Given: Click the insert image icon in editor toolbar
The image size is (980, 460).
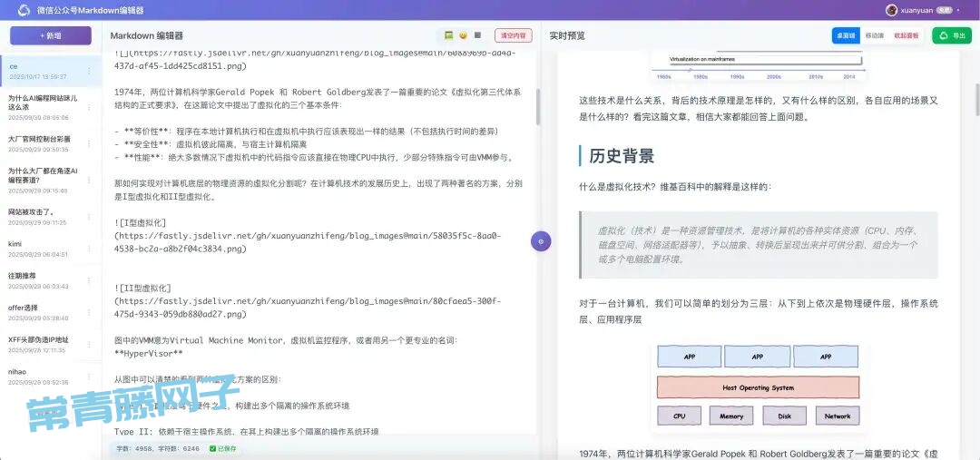Looking at the screenshot, I should click(448, 35).
